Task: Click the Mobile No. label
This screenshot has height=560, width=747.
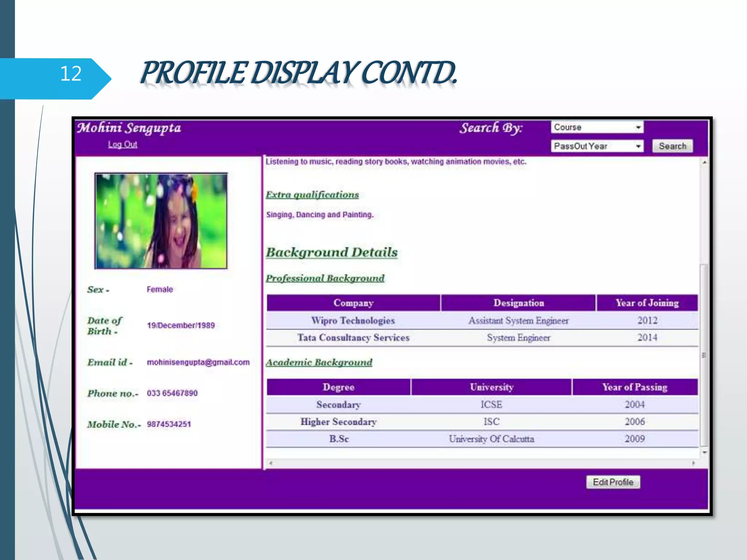Action: pos(114,424)
